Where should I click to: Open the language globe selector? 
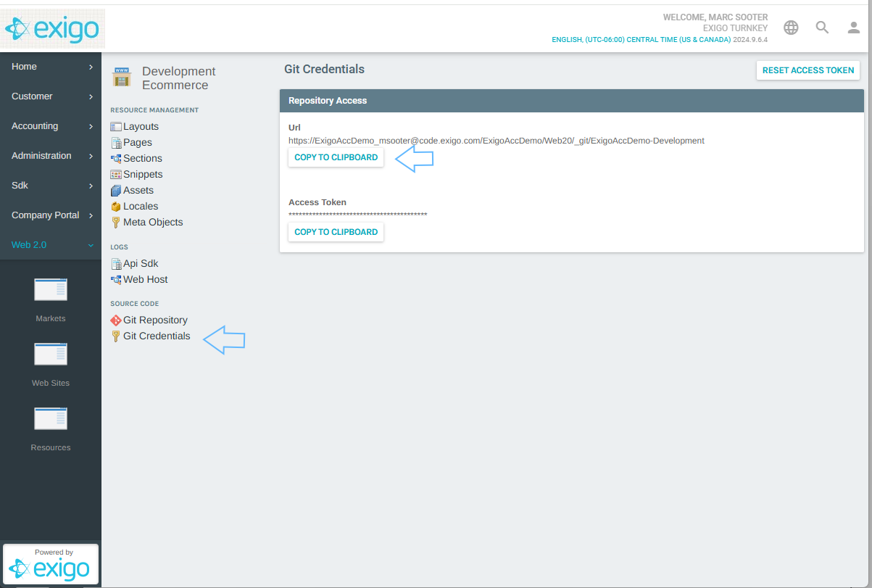coord(790,27)
